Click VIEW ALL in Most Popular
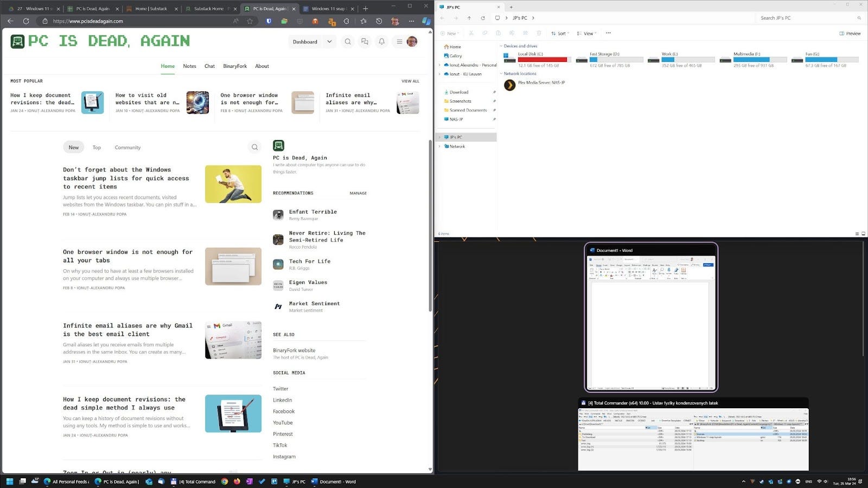868x488 pixels. pyautogui.click(x=410, y=81)
